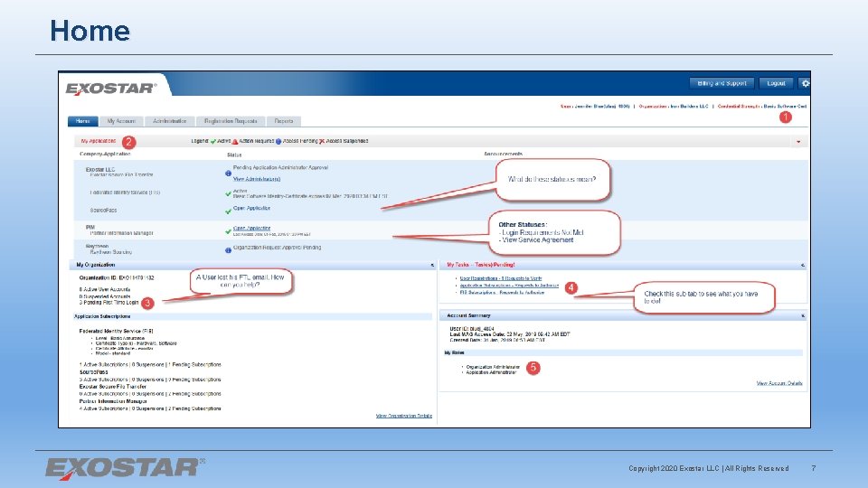Click the Credential Strength text in header
Viewport: 868px width, 488px height.
pos(761,107)
